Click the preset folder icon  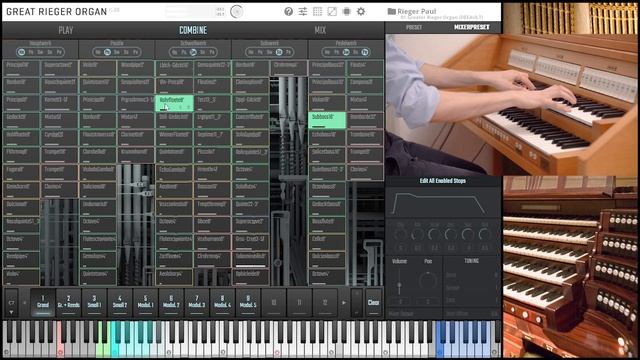coord(391,11)
